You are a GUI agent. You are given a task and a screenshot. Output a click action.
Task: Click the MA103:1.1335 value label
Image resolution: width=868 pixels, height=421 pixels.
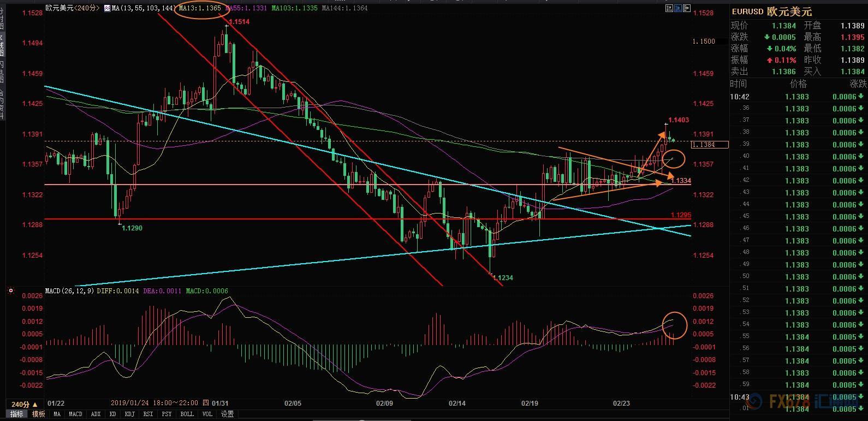coord(295,8)
